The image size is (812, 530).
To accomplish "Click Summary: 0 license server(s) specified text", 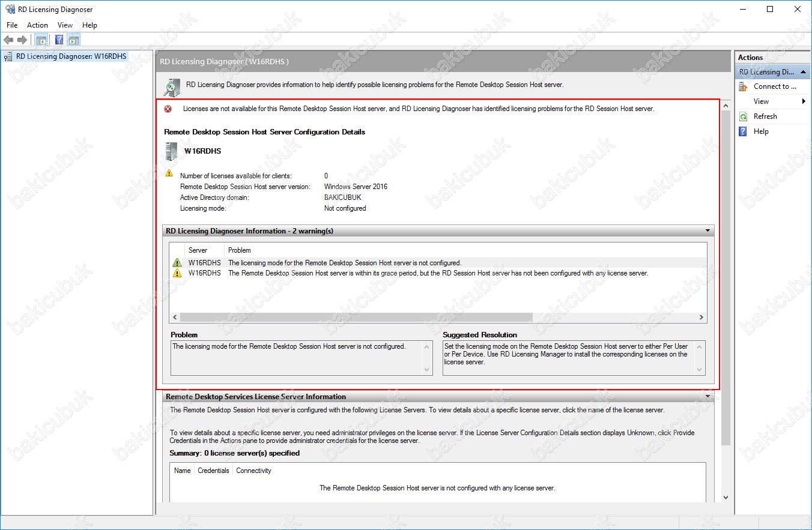I will point(234,453).
